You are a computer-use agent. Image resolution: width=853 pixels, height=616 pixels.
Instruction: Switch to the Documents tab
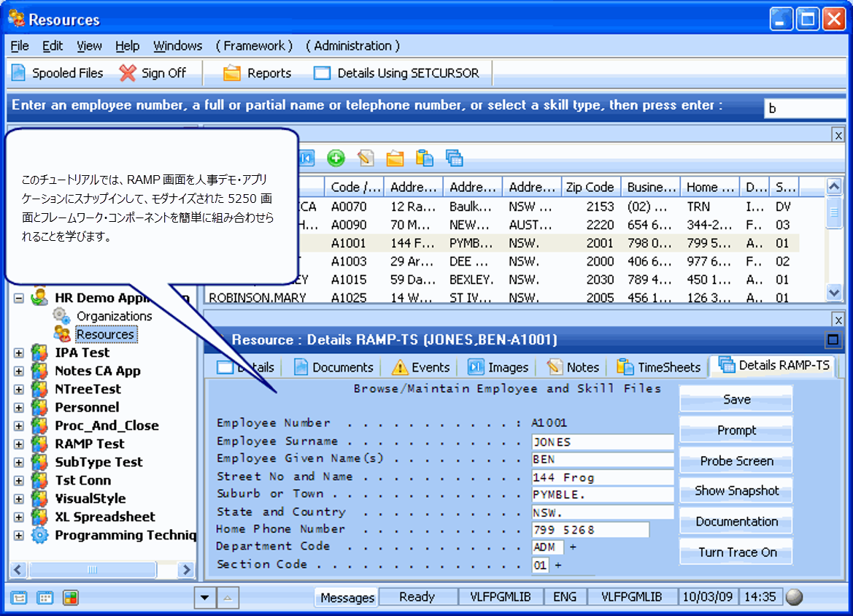(333, 367)
